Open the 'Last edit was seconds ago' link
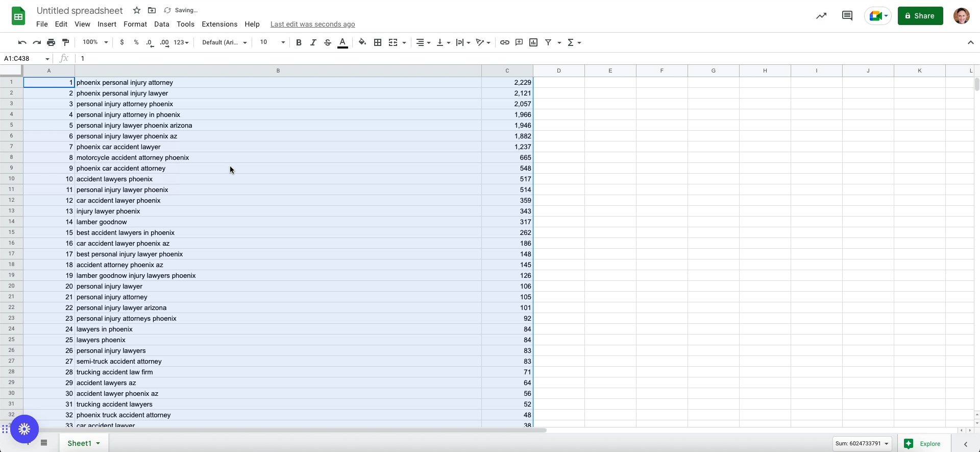 (312, 24)
